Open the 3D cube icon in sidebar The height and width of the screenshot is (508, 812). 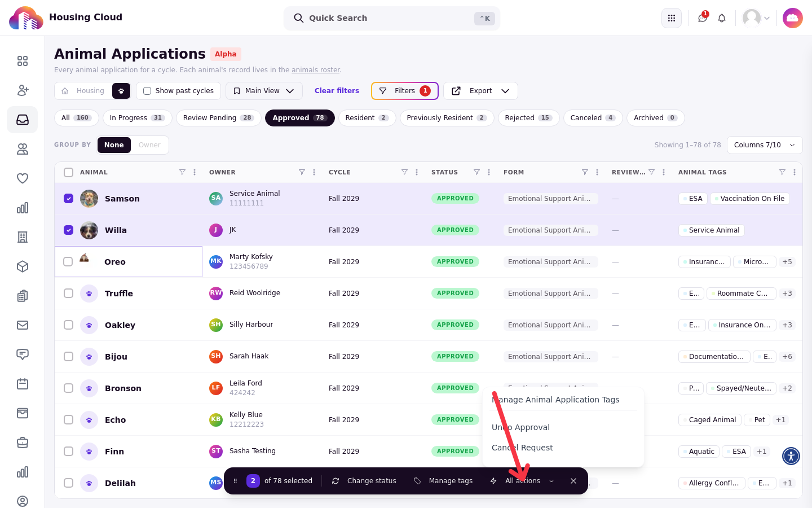coord(23,266)
